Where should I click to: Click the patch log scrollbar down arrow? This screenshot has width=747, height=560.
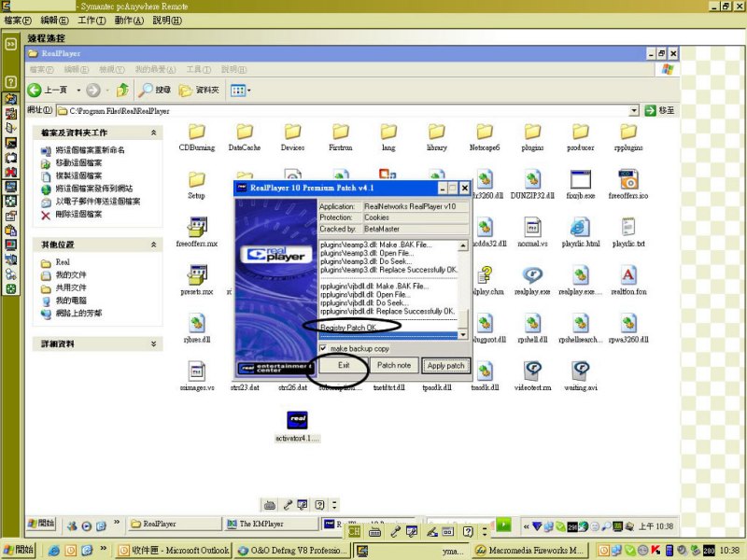point(462,335)
